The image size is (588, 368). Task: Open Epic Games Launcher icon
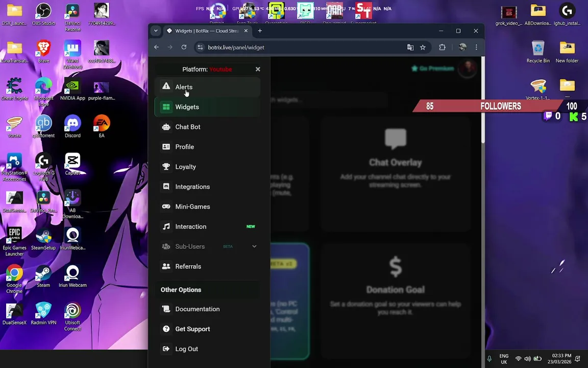14,242
